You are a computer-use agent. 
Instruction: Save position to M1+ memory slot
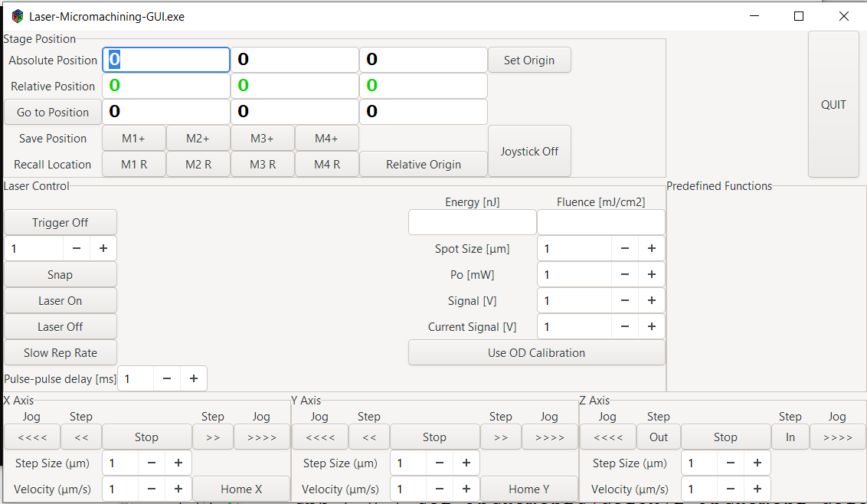coord(133,139)
